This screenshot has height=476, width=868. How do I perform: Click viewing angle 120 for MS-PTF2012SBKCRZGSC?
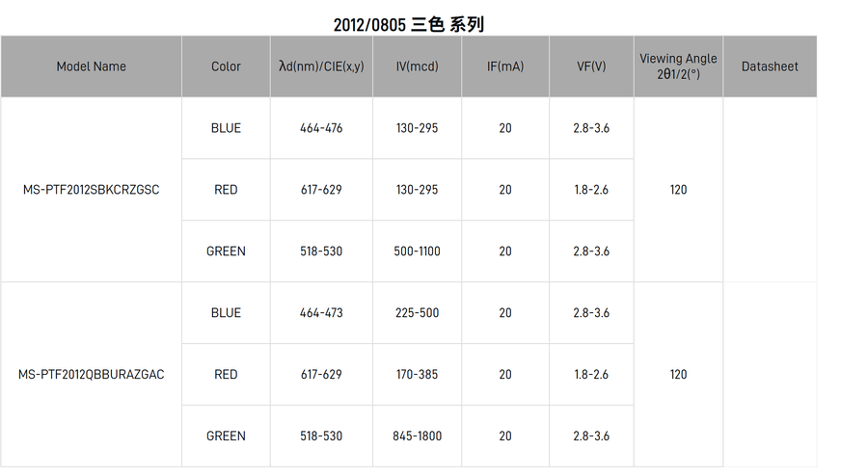[x=678, y=190]
